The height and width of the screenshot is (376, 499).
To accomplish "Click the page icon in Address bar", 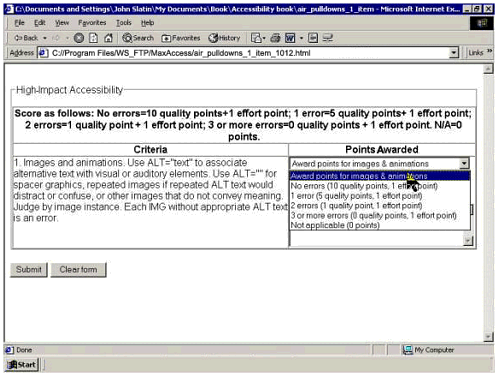I will pos(43,53).
